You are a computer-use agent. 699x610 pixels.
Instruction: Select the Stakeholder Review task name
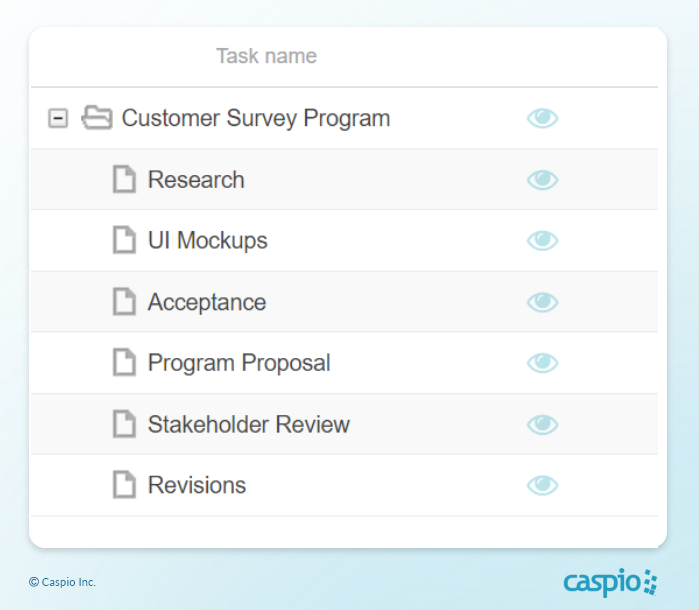point(248,424)
